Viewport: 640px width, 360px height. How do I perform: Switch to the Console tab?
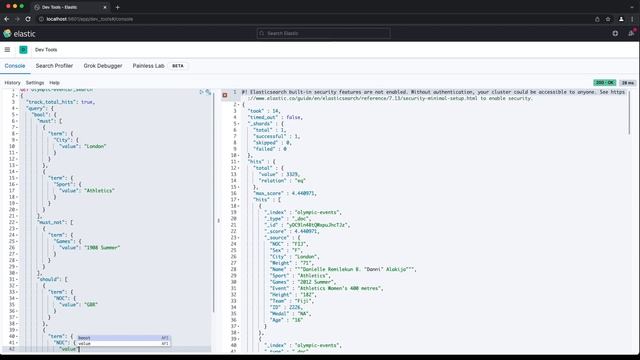(x=15, y=66)
